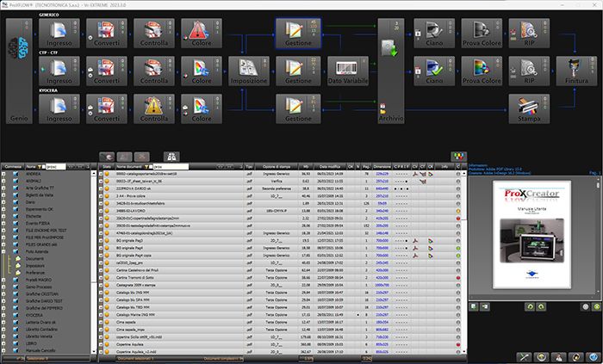Open Controlla warning node in KYOCERA row

[x=154, y=109]
